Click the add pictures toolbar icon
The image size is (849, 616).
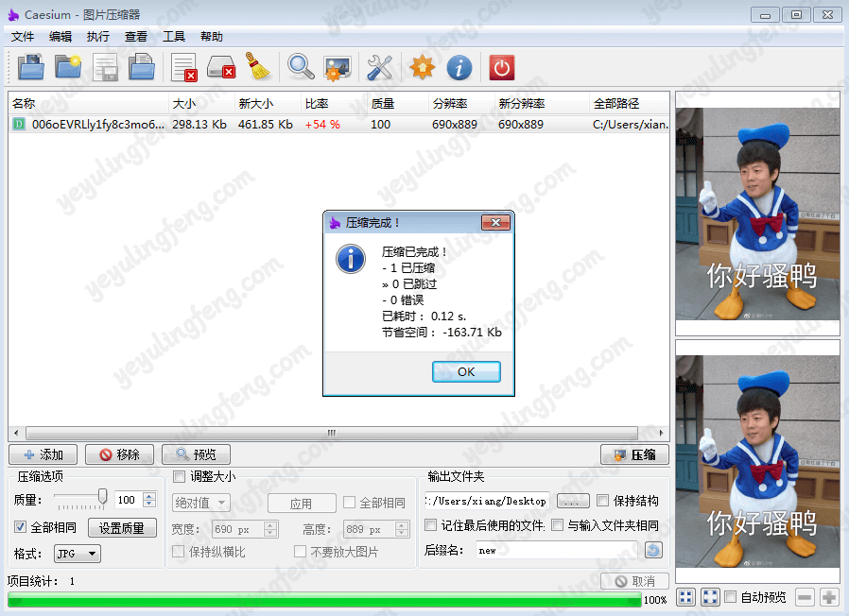pyautogui.click(x=31, y=68)
